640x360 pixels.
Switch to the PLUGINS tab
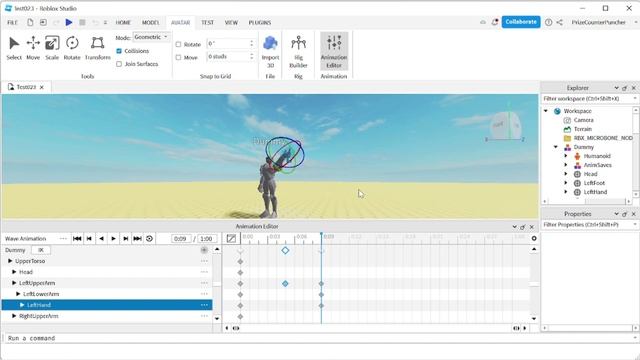pyautogui.click(x=260, y=22)
